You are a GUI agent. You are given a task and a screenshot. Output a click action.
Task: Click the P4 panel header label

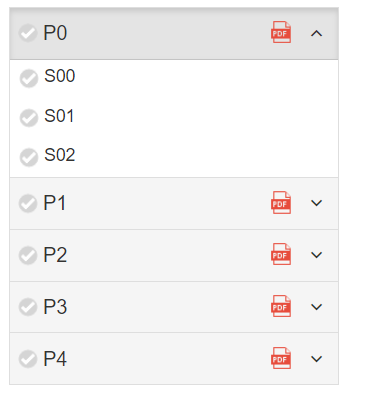click(x=55, y=359)
